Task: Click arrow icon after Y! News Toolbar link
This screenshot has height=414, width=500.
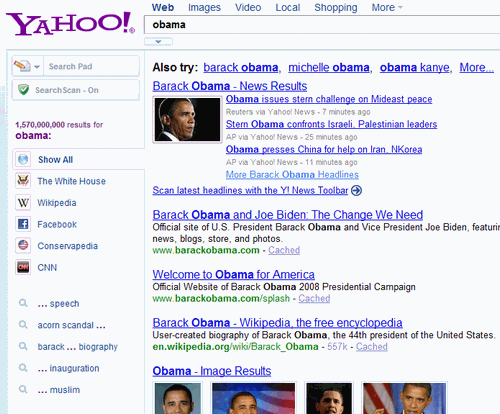Action: point(356,190)
